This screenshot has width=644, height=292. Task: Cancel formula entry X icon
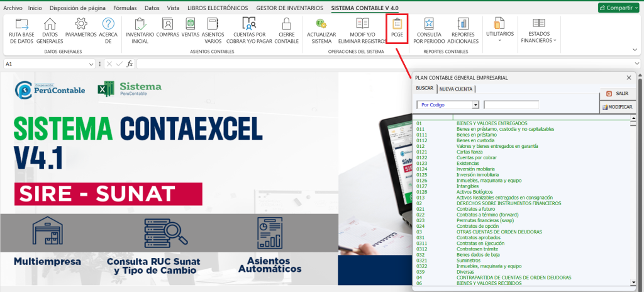(x=109, y=64)
